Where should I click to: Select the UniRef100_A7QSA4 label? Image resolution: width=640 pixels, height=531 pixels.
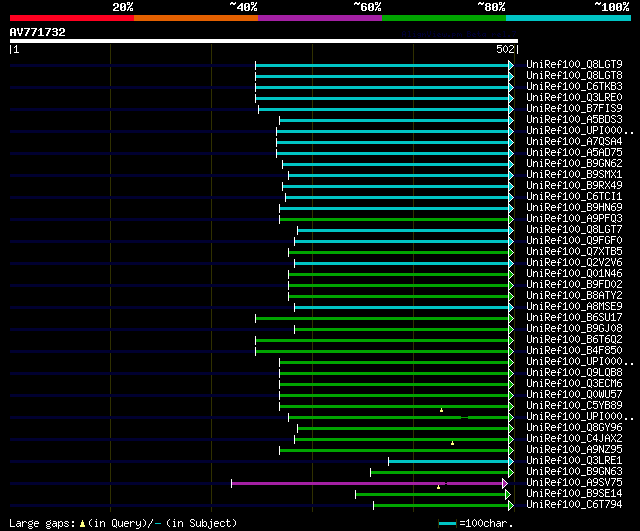(574, 142)
